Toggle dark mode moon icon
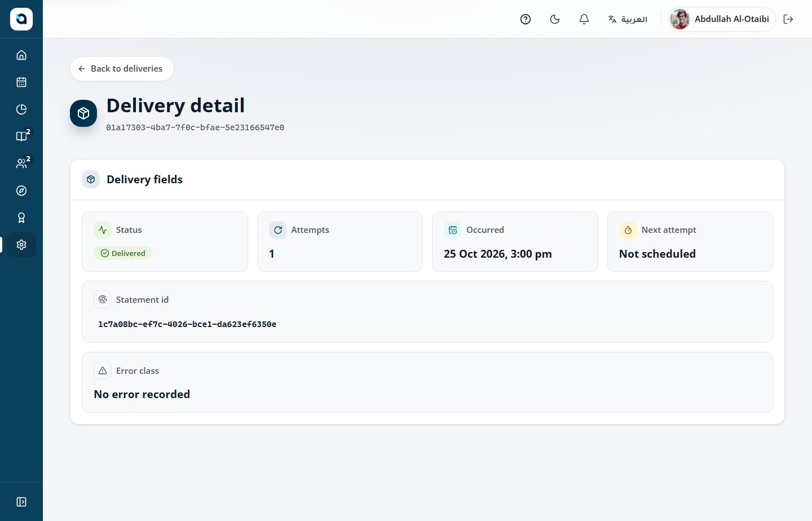The image size is (812, 521). tap(555, 19)
